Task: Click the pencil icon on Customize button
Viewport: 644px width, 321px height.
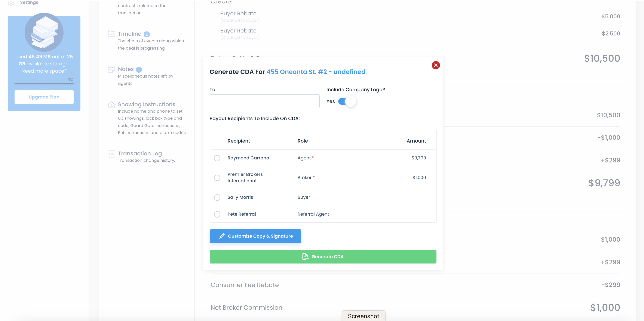Action: [x=221, y=236]
